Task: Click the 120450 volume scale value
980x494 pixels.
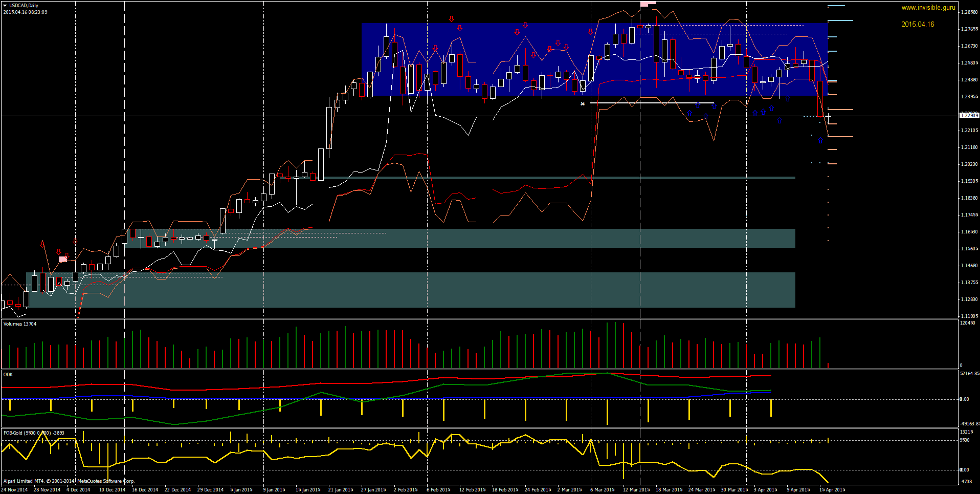Action: click(x=967, y=323)
